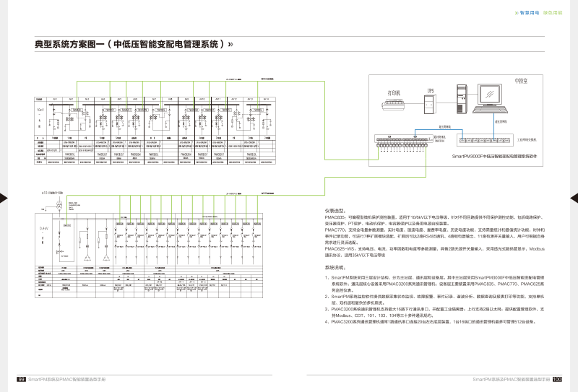The image size is (578, 392).
Task: Click the printer icon in network diagram
Action: [394, 105]
